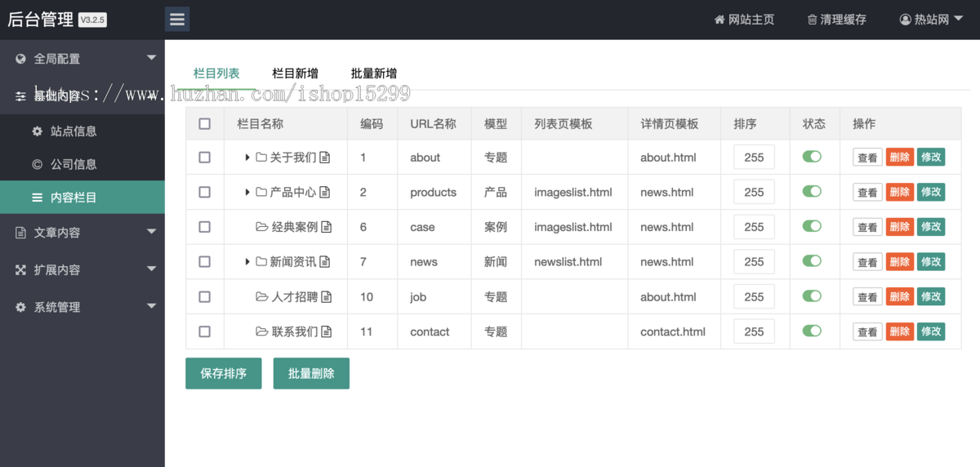Check the checkbox for 经典案例 row
This screenshot has height=467, width=980.
tap(205, 227)
